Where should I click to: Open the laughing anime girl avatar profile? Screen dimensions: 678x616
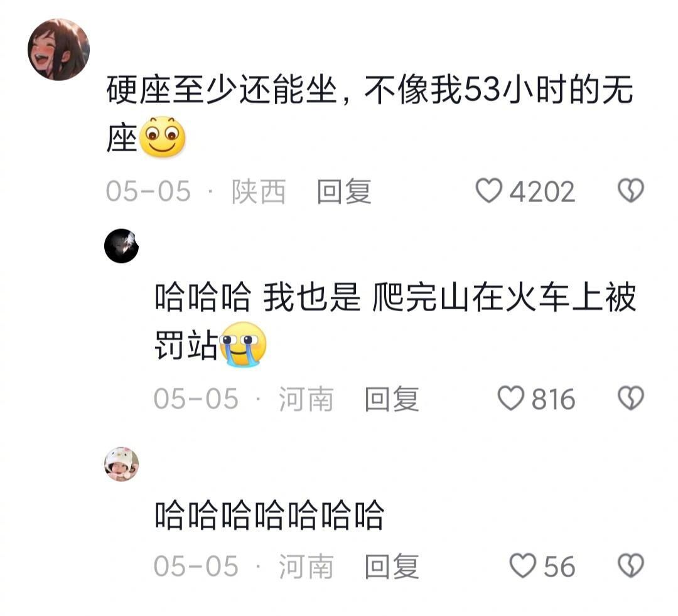point(58,50)
